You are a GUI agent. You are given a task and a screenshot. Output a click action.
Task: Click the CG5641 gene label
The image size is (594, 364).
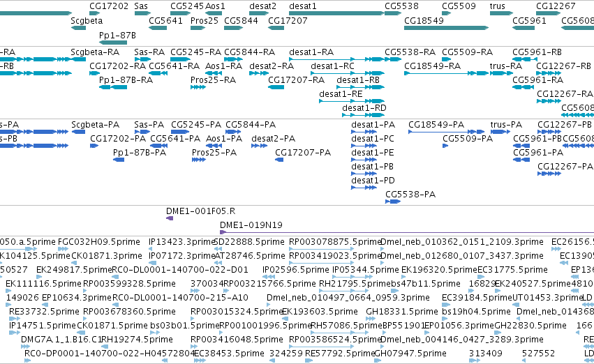pos(165,21)
